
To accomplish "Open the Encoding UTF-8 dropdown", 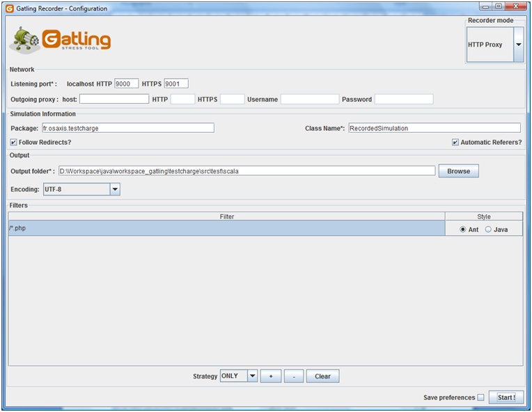I will coord(81,189).
